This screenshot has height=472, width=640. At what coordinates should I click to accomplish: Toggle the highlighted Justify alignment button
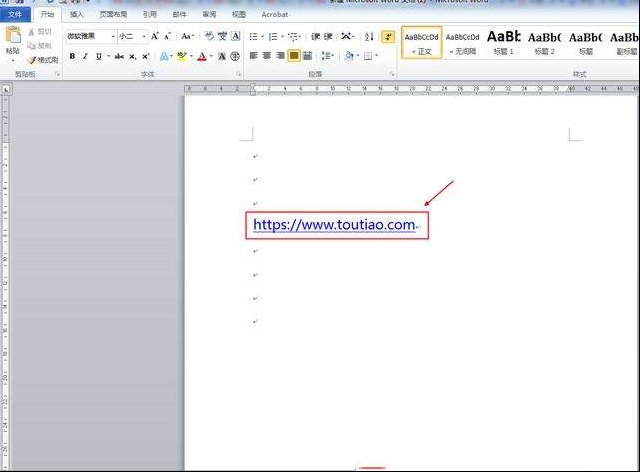[294, 56]
